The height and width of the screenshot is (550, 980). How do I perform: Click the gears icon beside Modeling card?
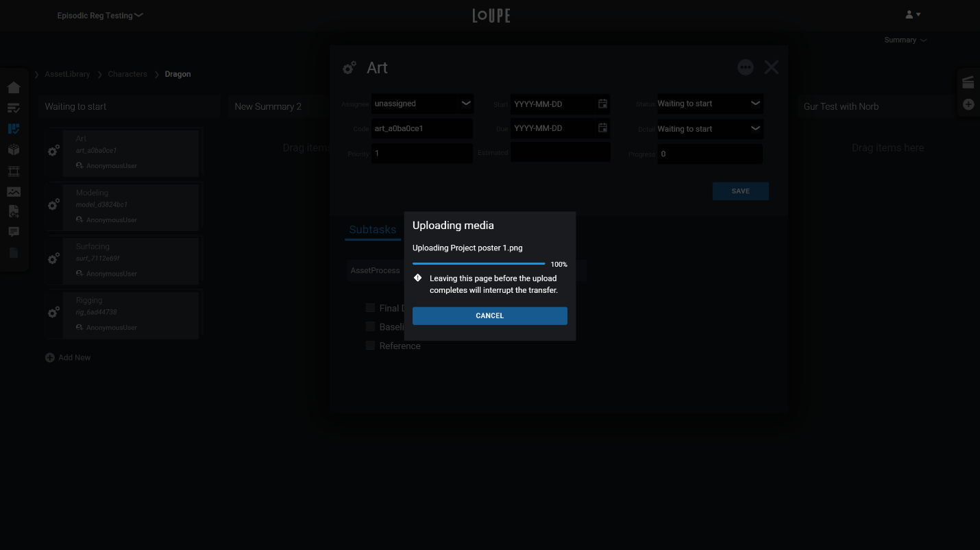(x=53, y=204)
